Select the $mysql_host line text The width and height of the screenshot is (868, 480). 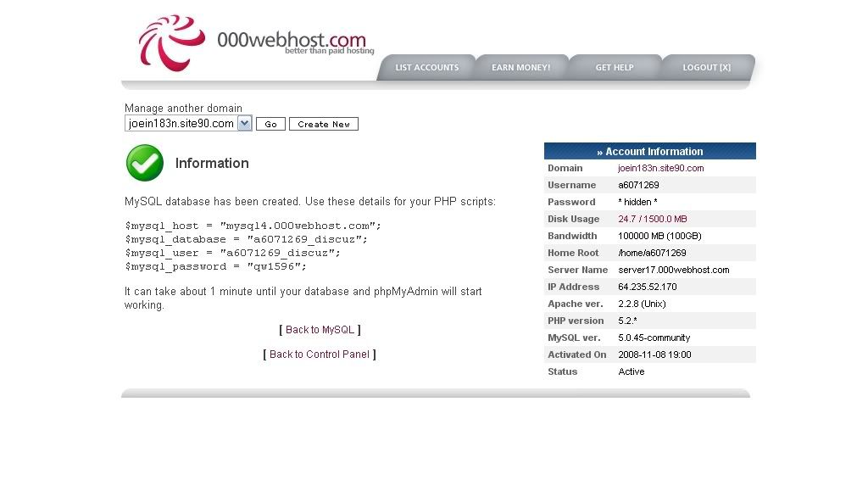tap(253, 226)
